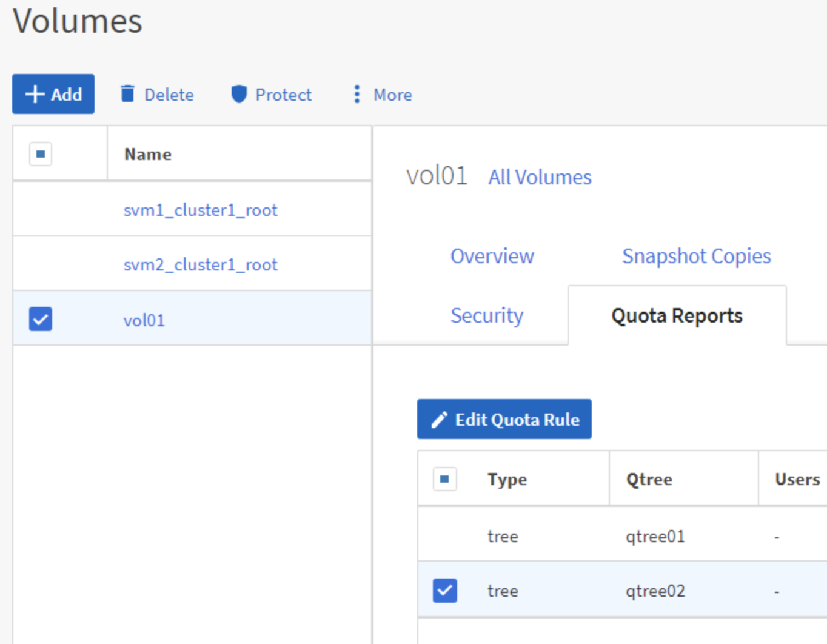The image size is (827, 644).
Task: Click the vol01 volume name link
Action: [x=144, y=320]
